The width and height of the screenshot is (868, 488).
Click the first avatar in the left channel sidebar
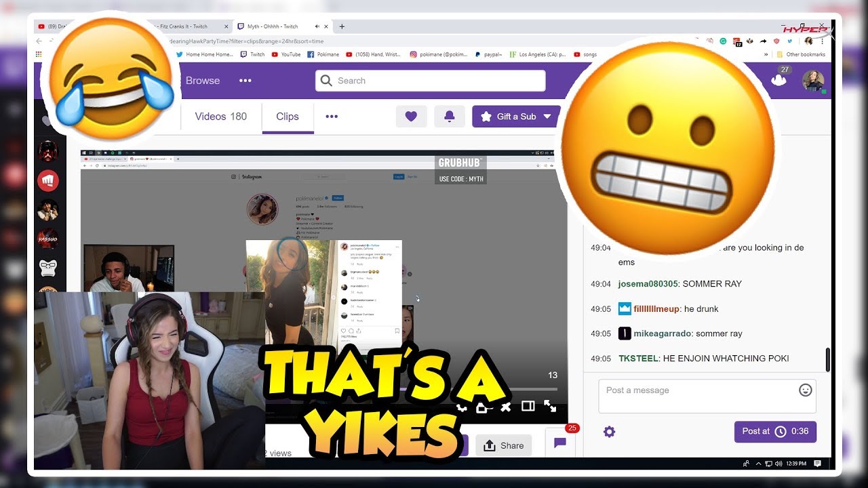pos(48,150)
